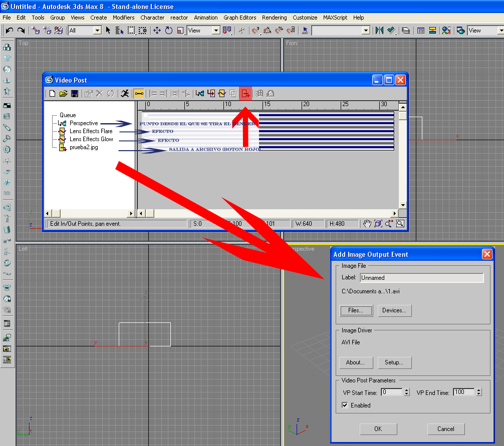Activate the Select Object arrow tool
This screenshot has width=504, height=446.
pos(108,31)
